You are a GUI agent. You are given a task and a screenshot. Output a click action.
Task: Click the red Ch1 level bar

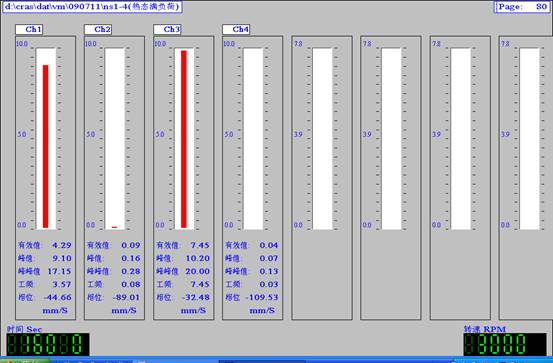pyautogui.click(x=45, y=146)
